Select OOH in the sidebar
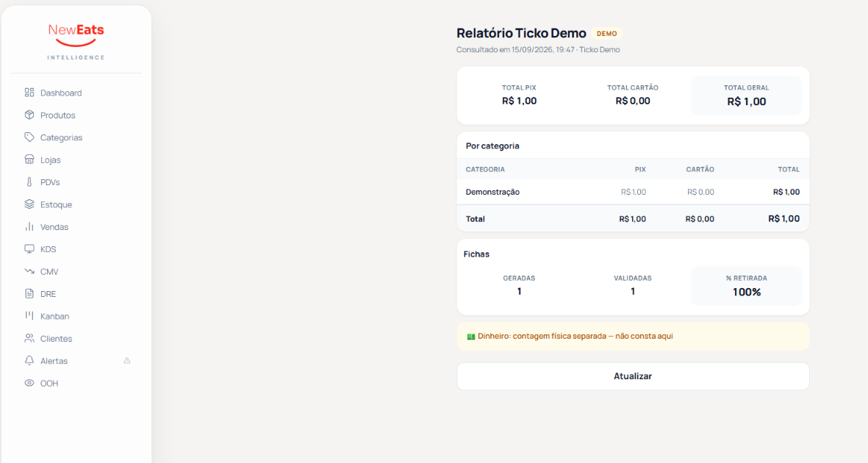868x463 pixels. (x=49, y=383)
